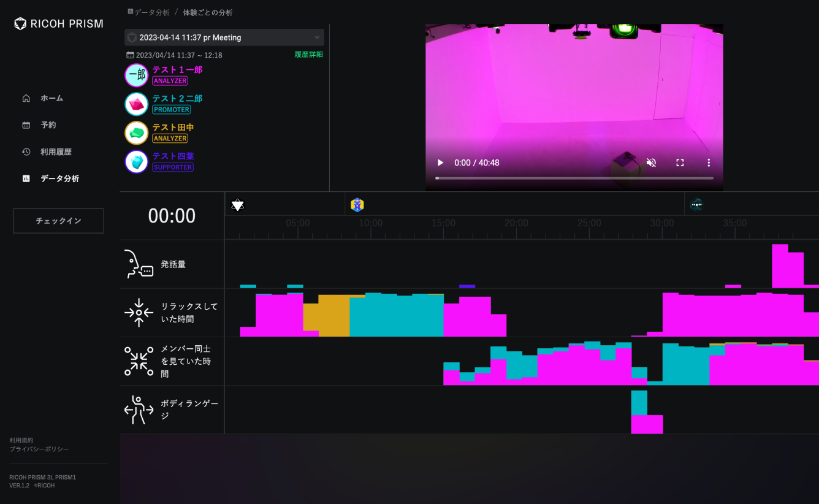Viewport: 819px width, 504px height.
Task: Go to 予約 in the sidebar
Action: coord(48,125)
